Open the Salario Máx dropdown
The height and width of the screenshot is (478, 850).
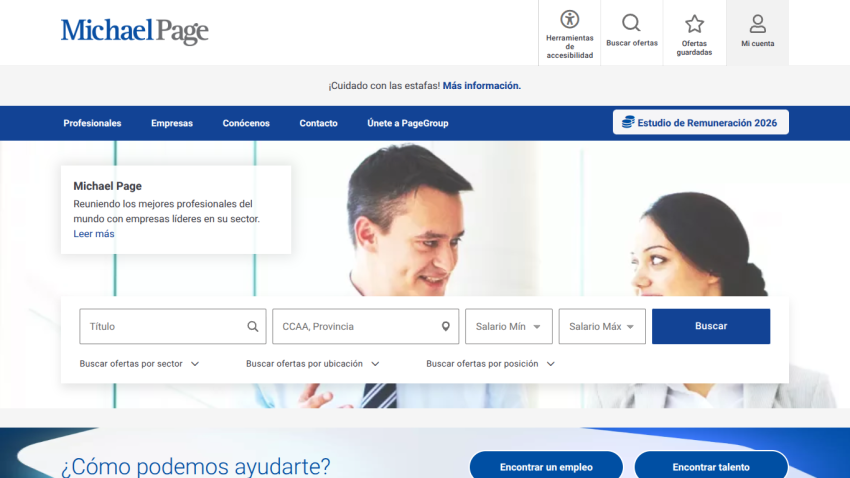click(602, 326)
